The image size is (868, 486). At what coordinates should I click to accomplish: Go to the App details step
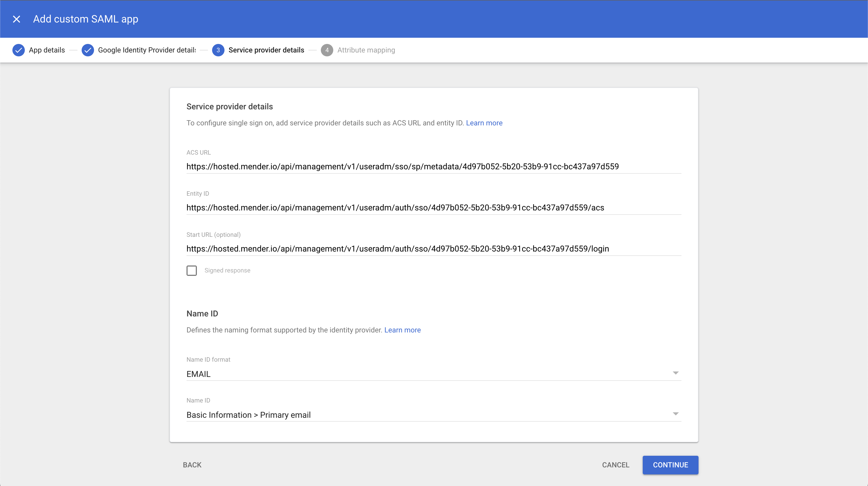47,50
